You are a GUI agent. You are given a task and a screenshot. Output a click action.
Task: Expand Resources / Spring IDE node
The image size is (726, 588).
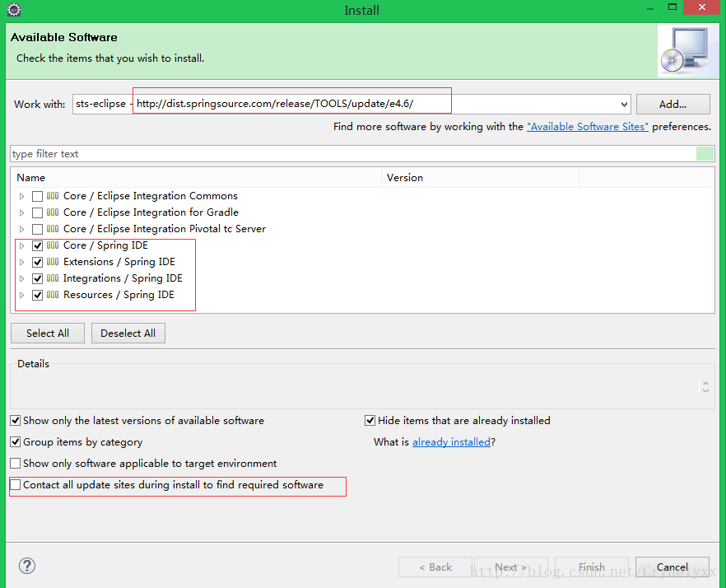tap(21, 295)
